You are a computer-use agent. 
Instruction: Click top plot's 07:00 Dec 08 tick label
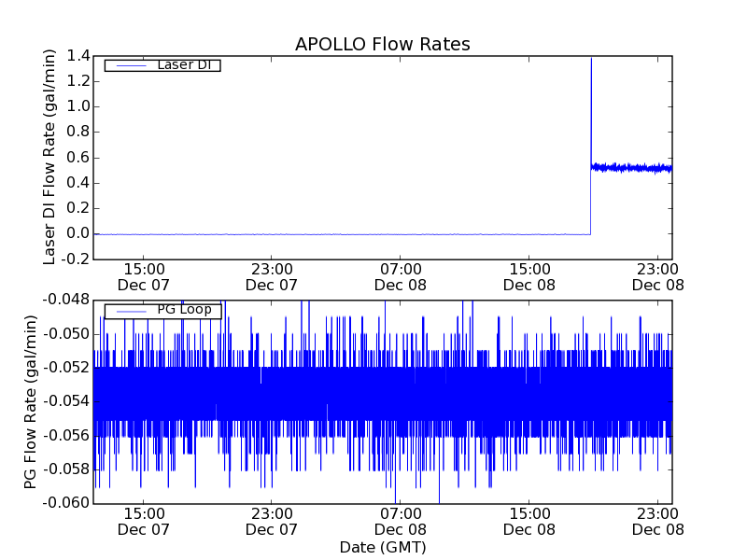click(401, 277)
